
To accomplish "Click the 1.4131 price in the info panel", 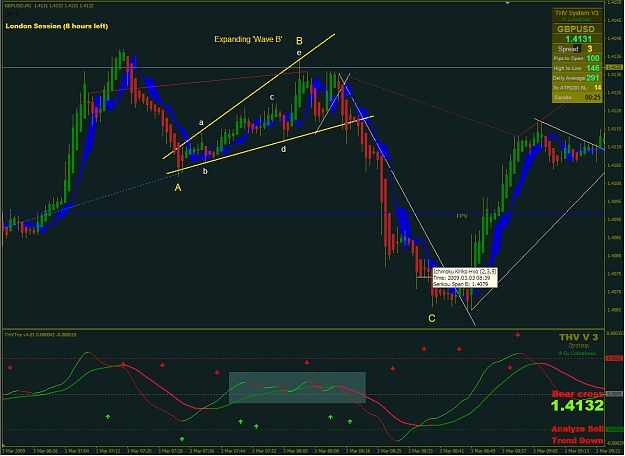I will (x=579, y=39).
